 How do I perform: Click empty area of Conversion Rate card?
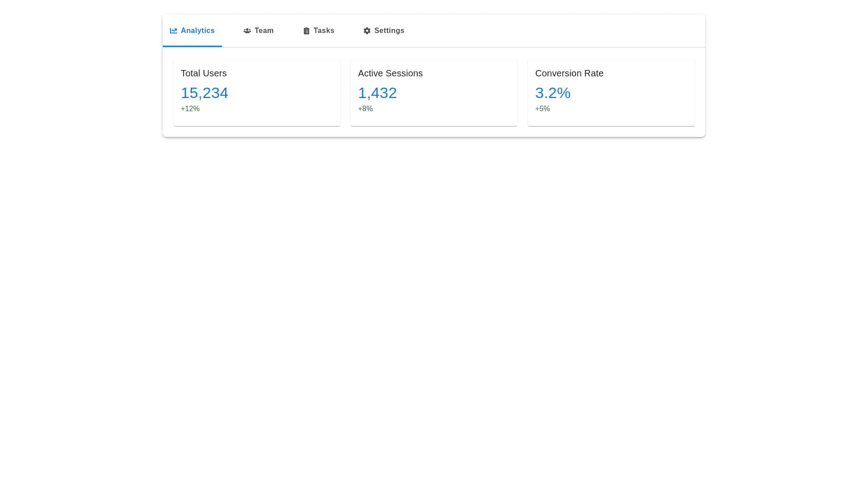pos(646,97)
